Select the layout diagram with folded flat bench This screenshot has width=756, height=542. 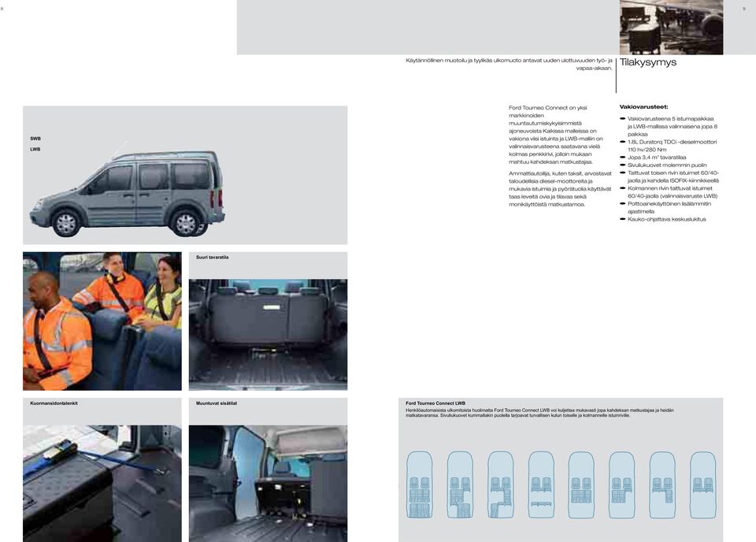541,484
